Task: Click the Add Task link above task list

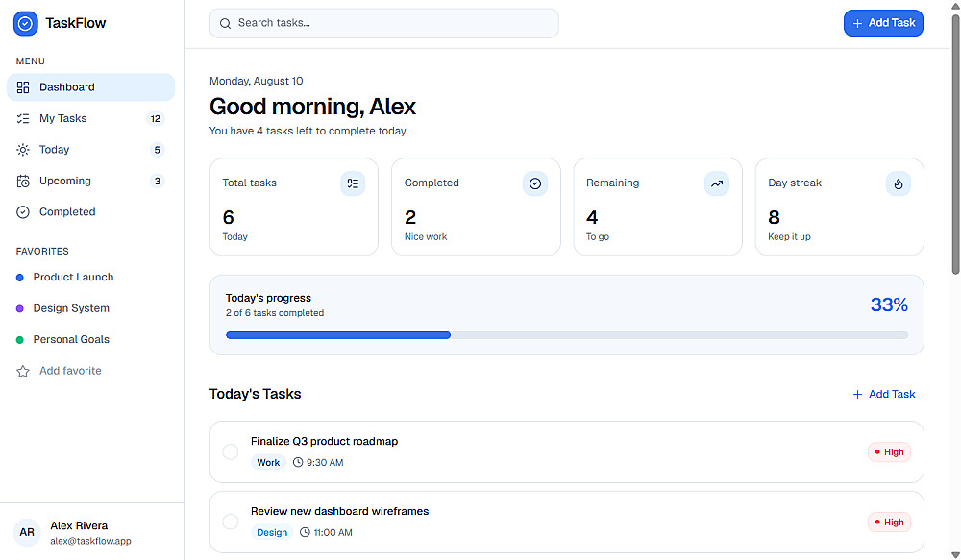Action: click(x=884, y=394)
